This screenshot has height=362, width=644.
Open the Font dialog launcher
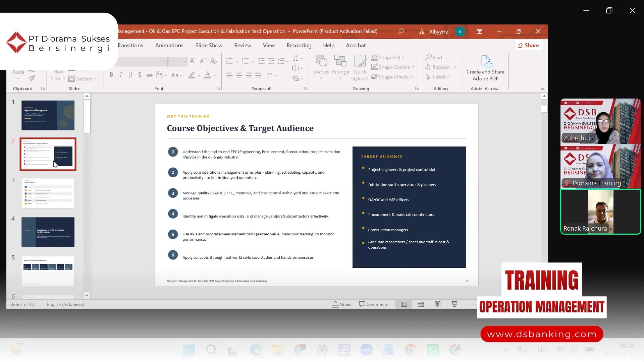[x=218, y=88]
